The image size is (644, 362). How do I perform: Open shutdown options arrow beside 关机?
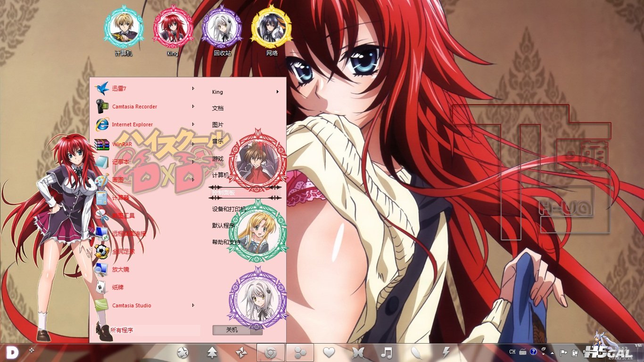(x=256, y=330)
